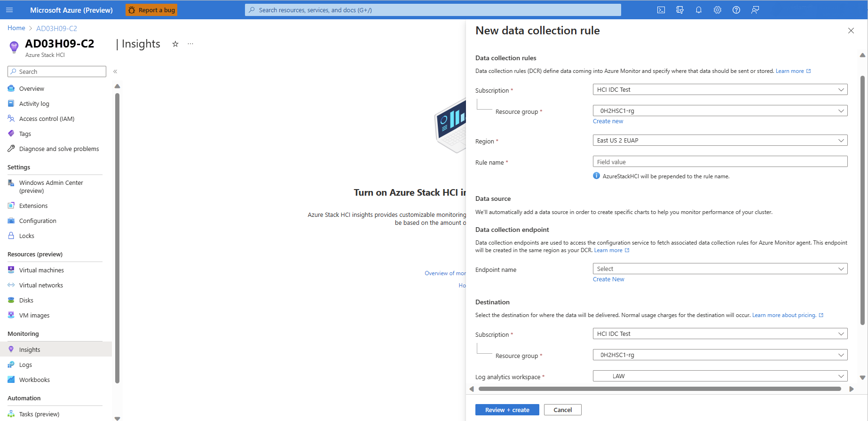Screen dimensions: 868x421
Task: Expand the top Resource group dropdown
Action: [x=720, y=111]
